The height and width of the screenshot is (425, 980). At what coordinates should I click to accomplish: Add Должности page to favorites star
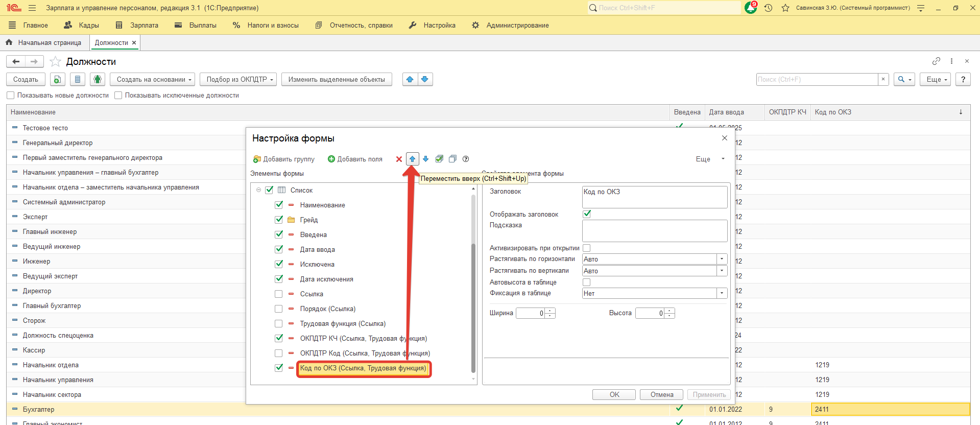pos(56,62)
